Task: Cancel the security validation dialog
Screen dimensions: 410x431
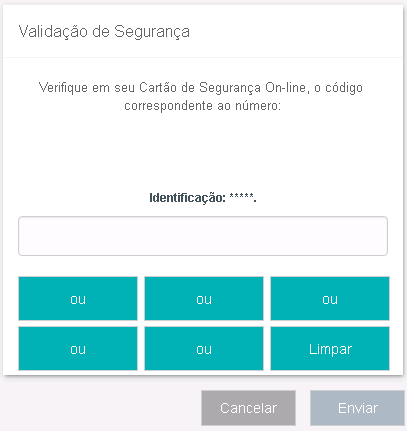Action: (x=248, y=408)
